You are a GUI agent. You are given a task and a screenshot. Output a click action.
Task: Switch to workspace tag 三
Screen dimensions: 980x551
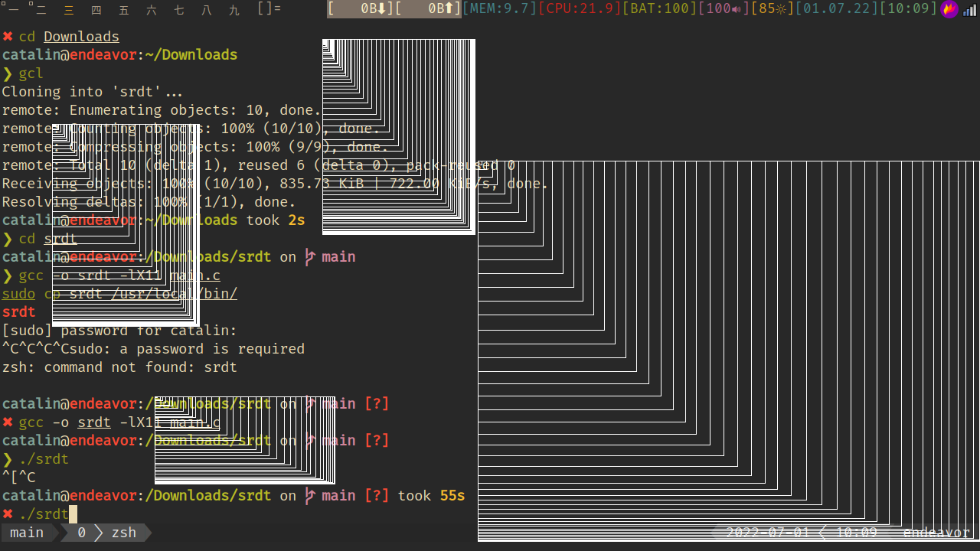[69, 9]
